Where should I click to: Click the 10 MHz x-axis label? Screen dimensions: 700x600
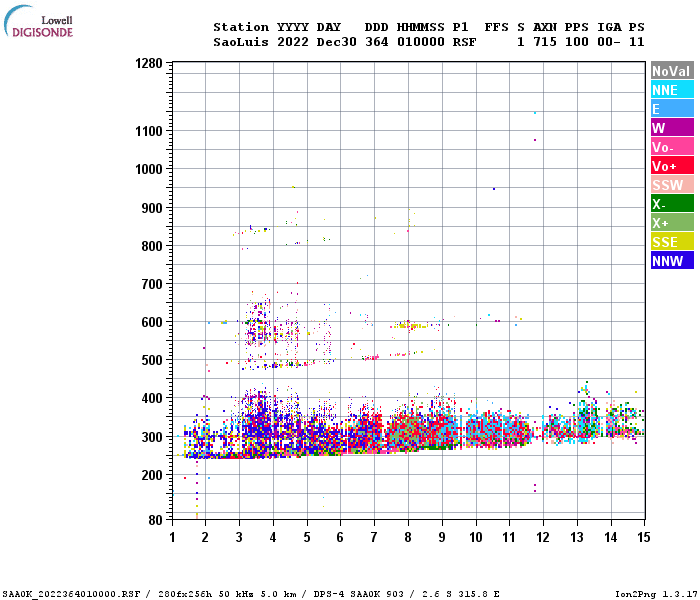pyautogui.click(x=476, y=537)
